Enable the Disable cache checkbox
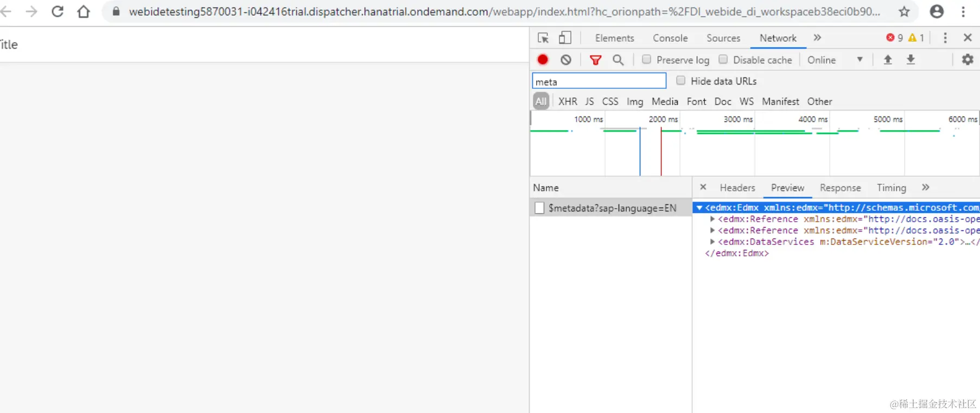Image resolution: width=980 pixels, height=413 pixels. (x=723, y=59)
